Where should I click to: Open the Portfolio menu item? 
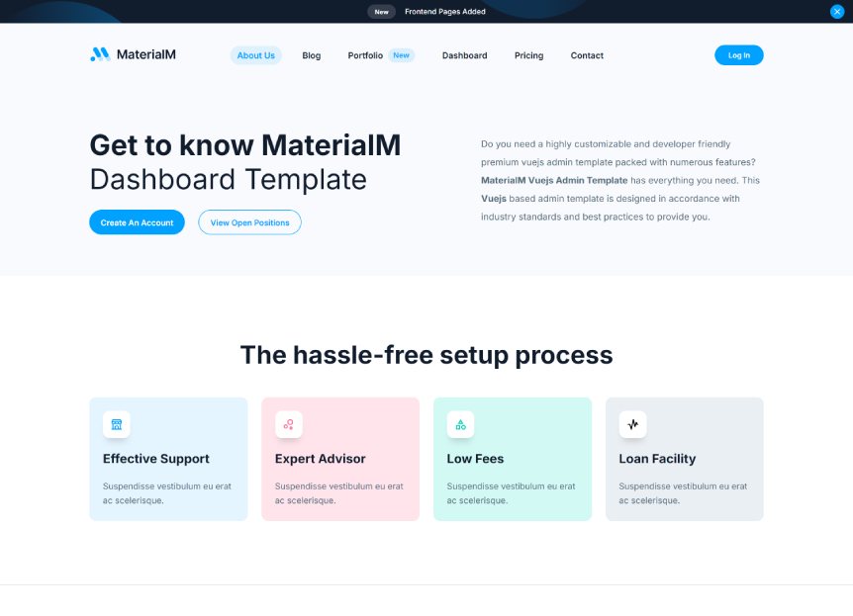365,55
